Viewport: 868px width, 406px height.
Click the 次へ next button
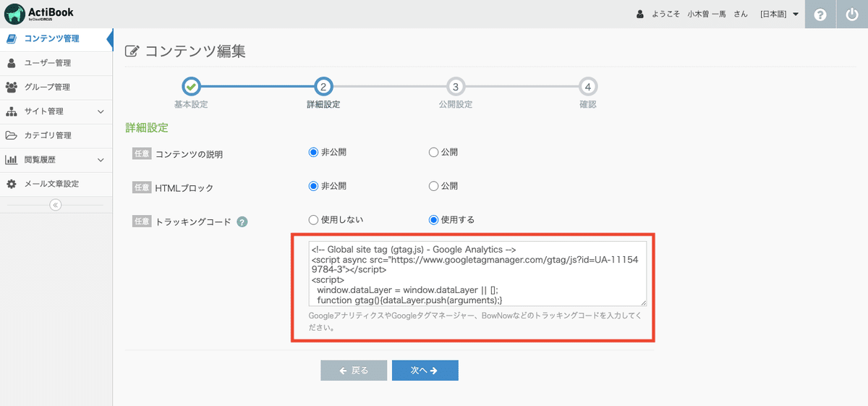[x=425, y=370]
